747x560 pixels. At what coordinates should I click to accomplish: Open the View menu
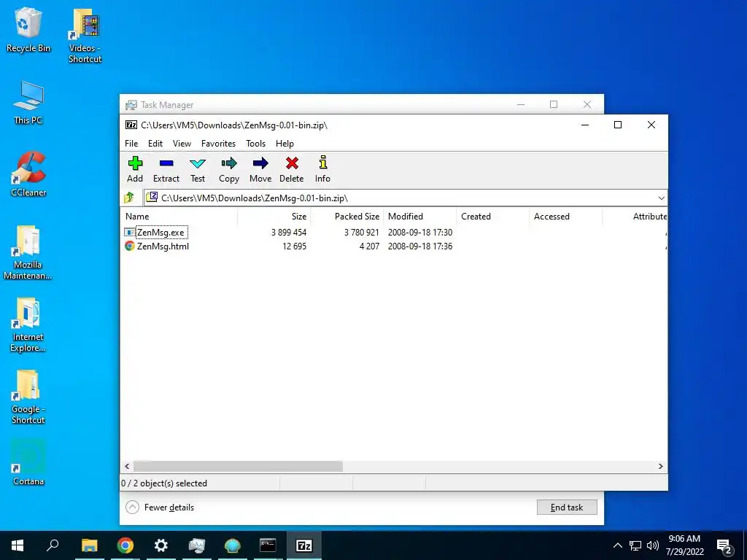tap(182, 144)
